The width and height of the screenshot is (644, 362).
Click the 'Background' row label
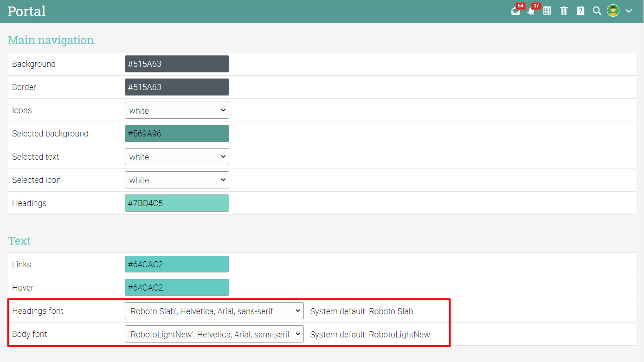(34, 64)
